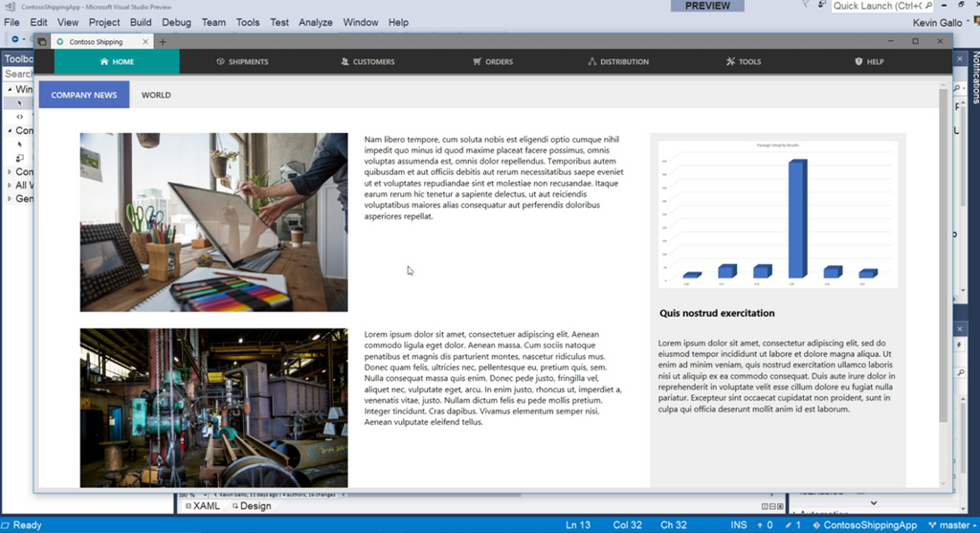Focus the Quick Launch search box

[x=882, y=6]
